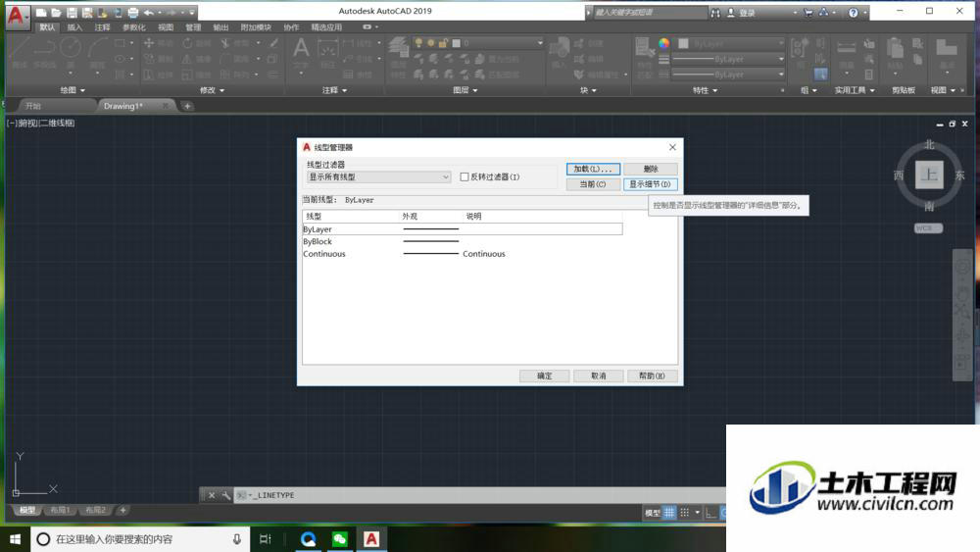This screenshot has height=552, width=980.
Task: Click the Current (C) button
Action: point(593,183)
